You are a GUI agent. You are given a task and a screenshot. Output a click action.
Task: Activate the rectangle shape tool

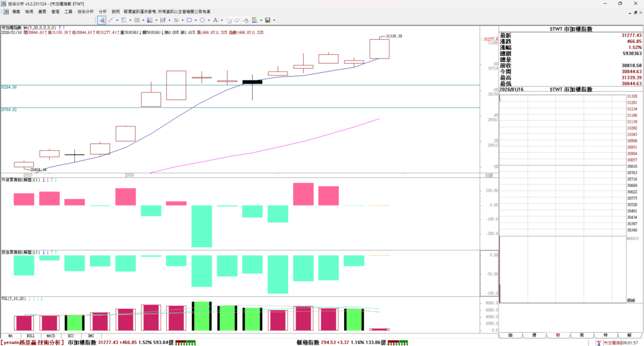point(189,20)
